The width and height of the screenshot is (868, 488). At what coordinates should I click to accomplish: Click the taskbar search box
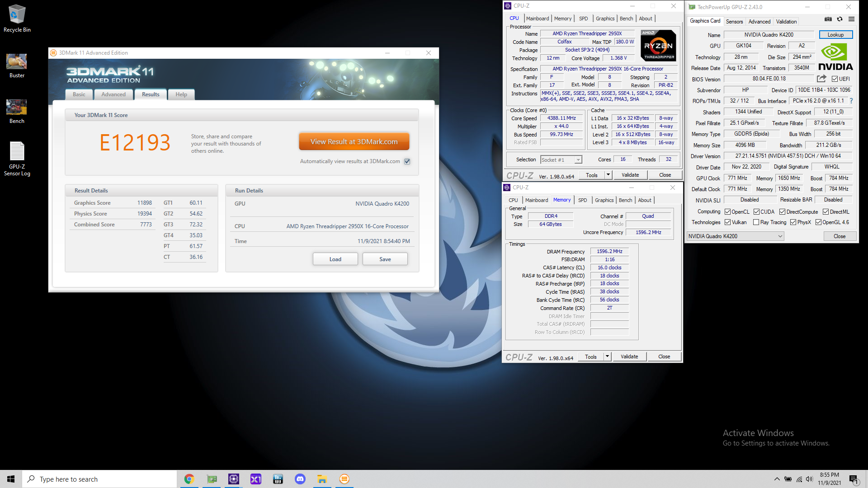tap(99, 479)
